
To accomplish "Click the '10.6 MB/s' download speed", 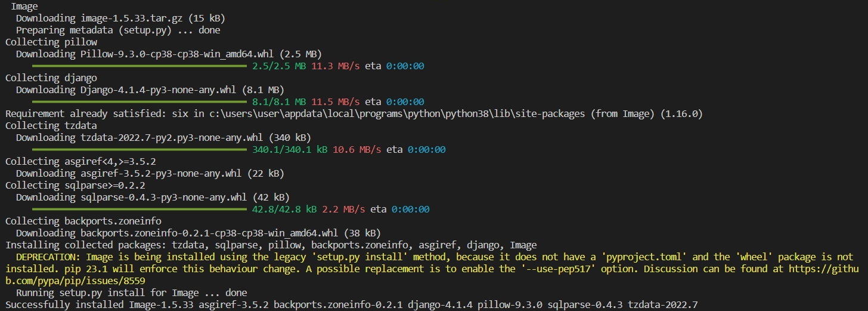I will 357,149.
